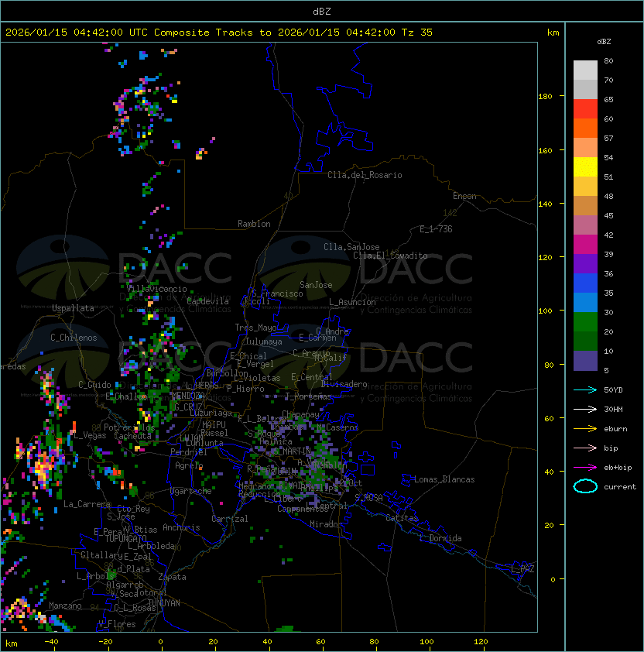Click the '180' tick on vertical km axis
Screen dimensions: 644x652
click(x=545, y=97)
